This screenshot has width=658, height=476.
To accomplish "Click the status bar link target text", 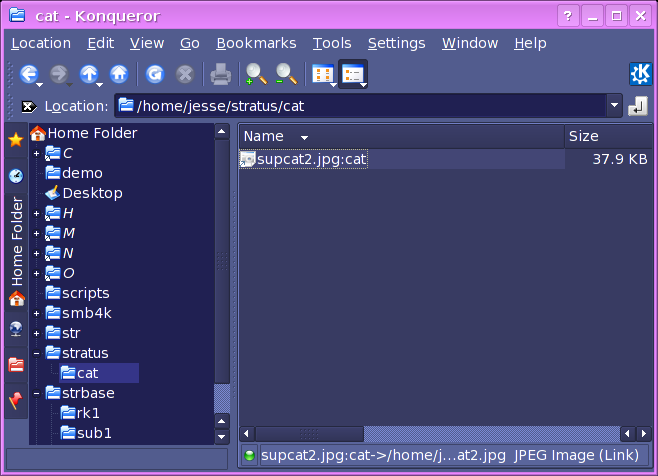I will click(383, 455).
